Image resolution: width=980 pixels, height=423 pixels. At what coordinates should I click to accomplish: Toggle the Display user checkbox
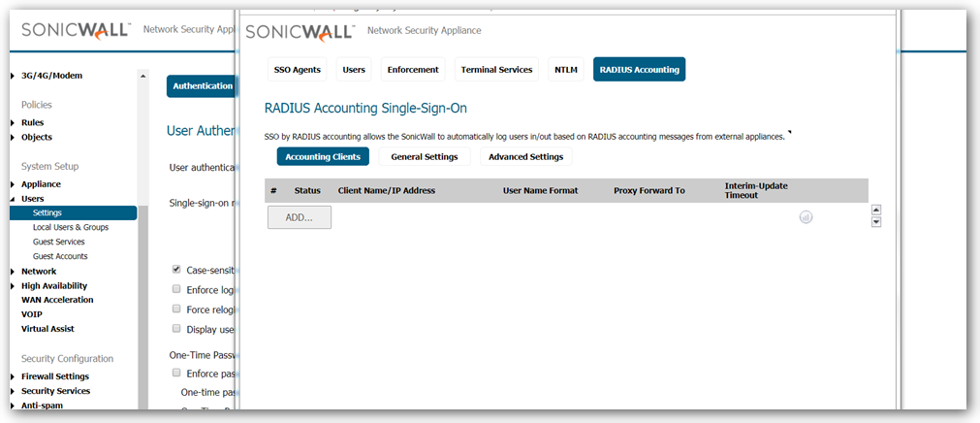(176, 328)
